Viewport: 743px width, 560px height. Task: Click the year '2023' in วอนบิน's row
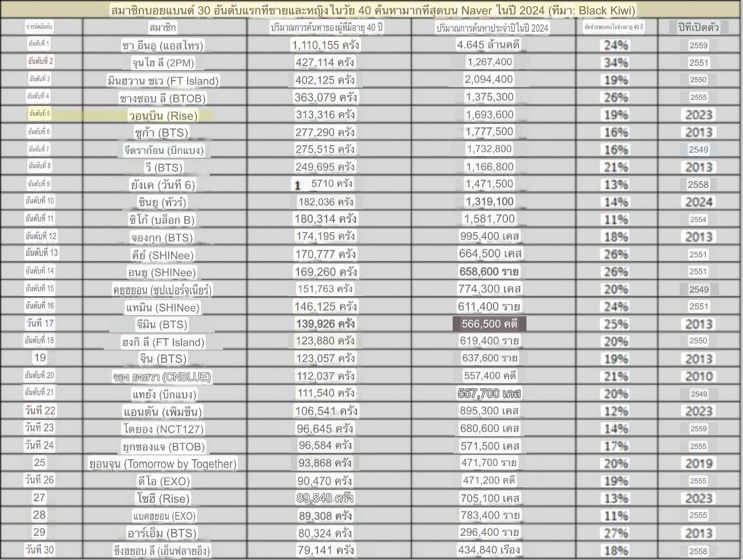pos(699,115)
